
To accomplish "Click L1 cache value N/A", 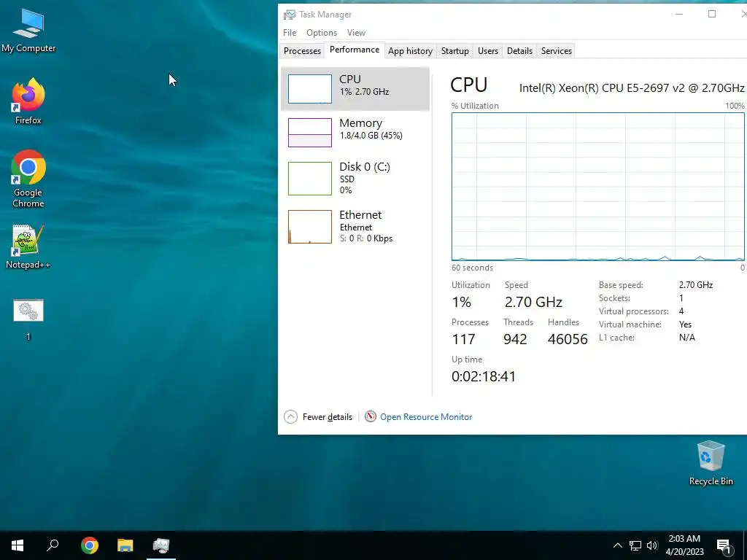I will click(x=687, y=338).
